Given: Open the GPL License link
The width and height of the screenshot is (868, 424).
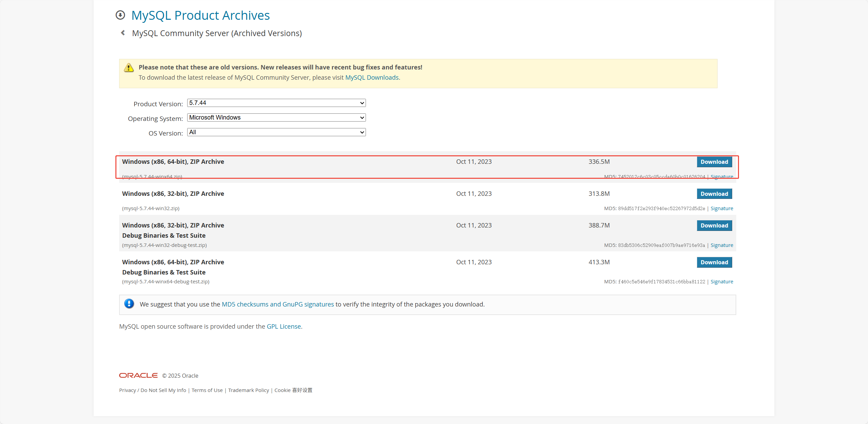Looking at the screenshot, I should (x=284, y=326).
